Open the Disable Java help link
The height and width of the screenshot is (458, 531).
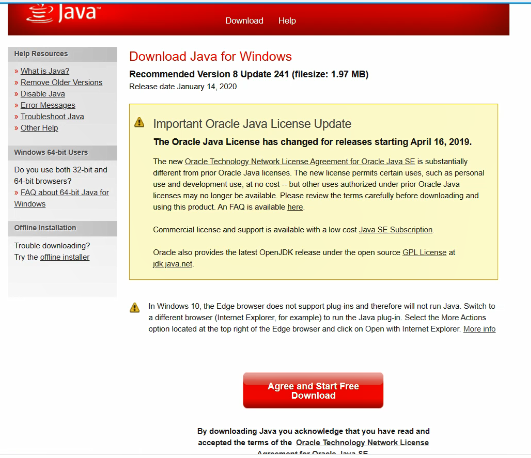pos(43,94)
